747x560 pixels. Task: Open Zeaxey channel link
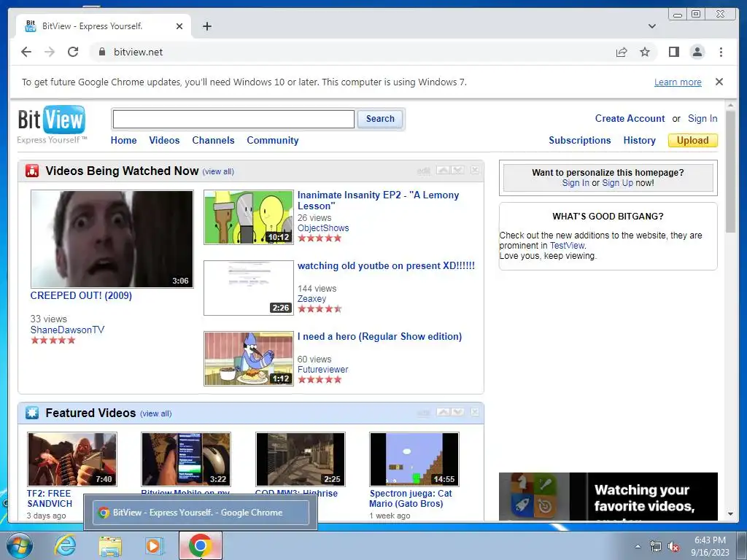[311, 299]
